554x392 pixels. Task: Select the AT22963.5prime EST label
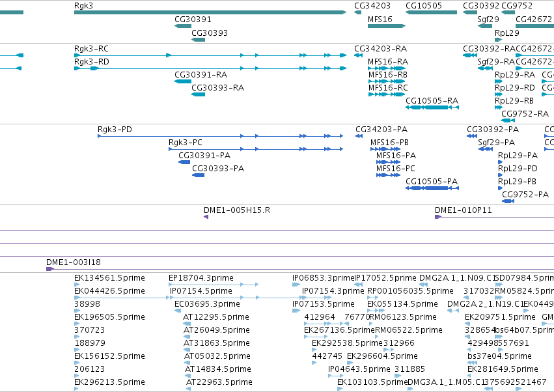(x=219, y=382)
